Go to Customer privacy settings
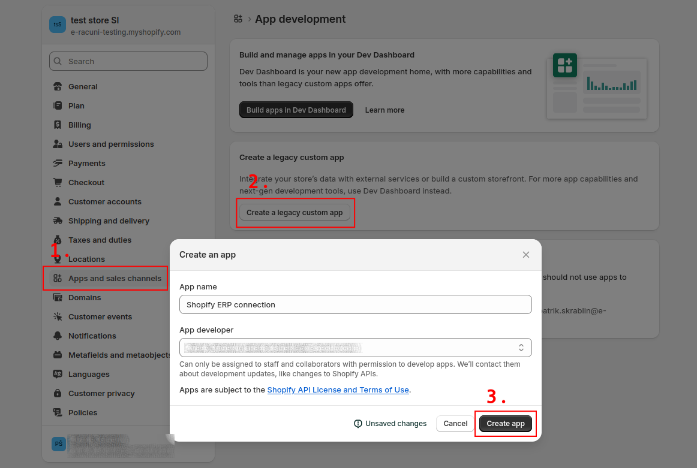 point(101,393)
